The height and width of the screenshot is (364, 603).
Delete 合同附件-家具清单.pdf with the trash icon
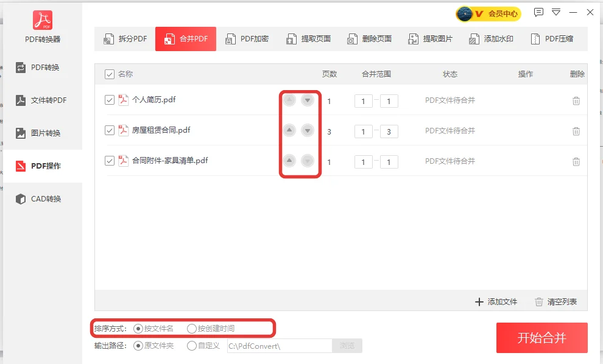[x=576, y=162]
